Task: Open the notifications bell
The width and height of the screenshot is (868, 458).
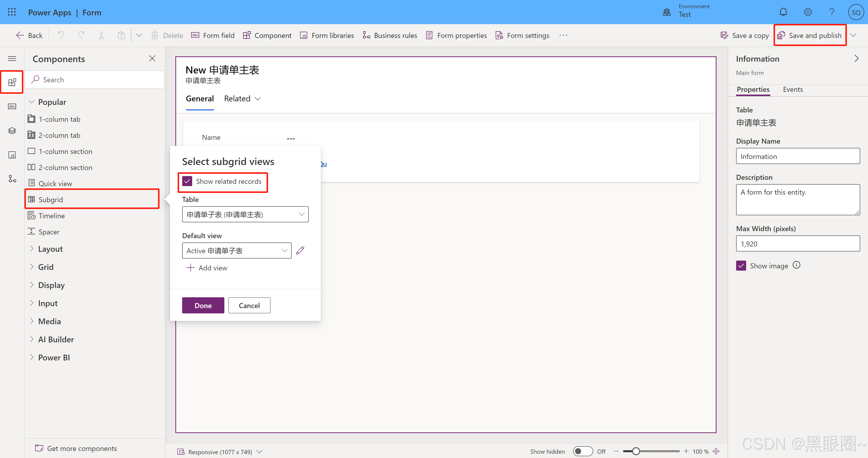Action: (783, 12)
